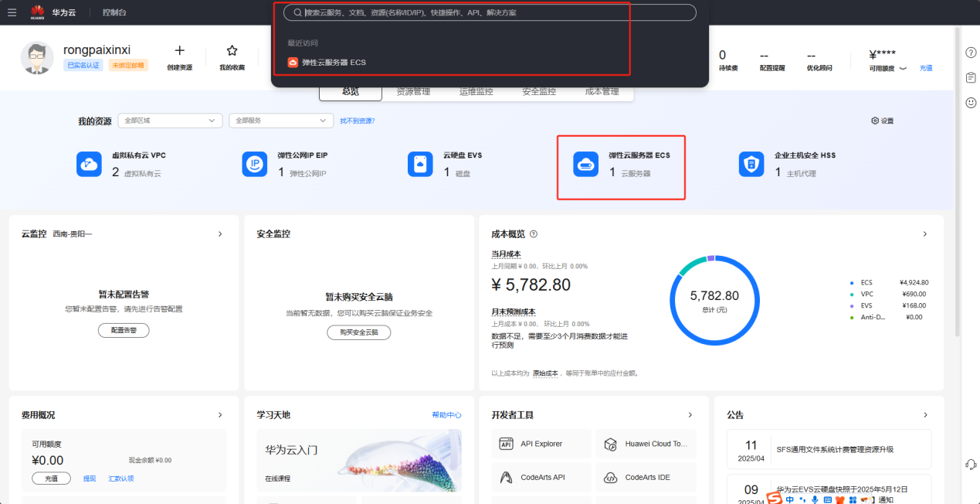980x504 pixels.
Task: Expand the 可用额度 balance chevron
Action: (x=903, y=69)
